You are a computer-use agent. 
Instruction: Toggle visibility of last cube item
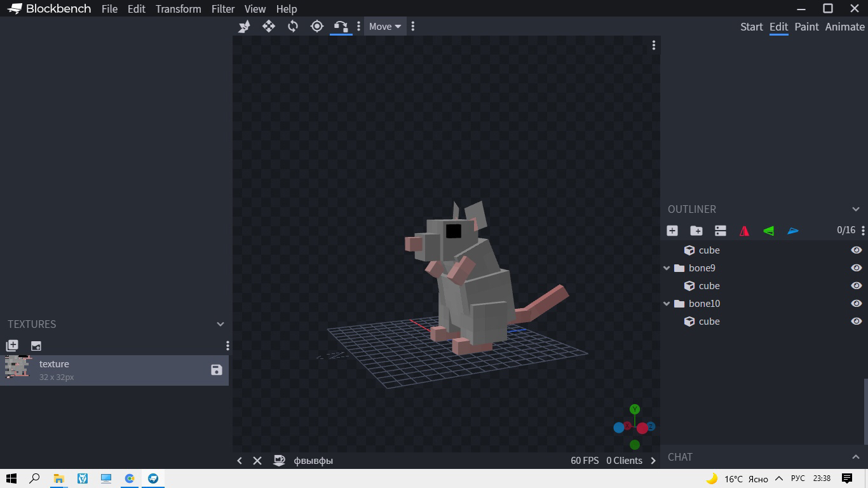coord(856,322)
